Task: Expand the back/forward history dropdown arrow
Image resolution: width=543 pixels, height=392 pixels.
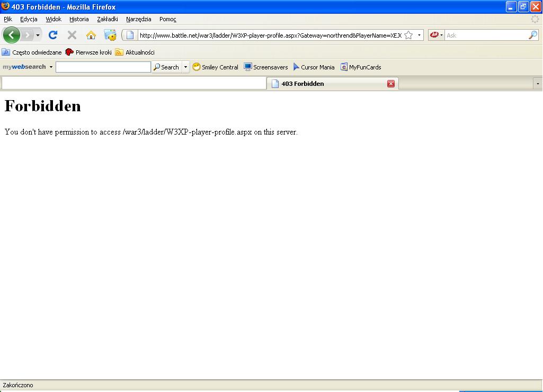Action: click(38, 35)
